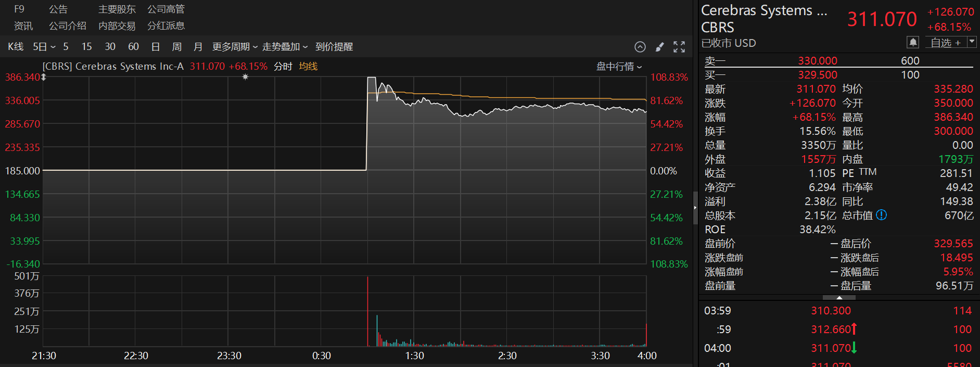
Task: Click the 内盘 value 1793万
Action: (x=956, y=159)
